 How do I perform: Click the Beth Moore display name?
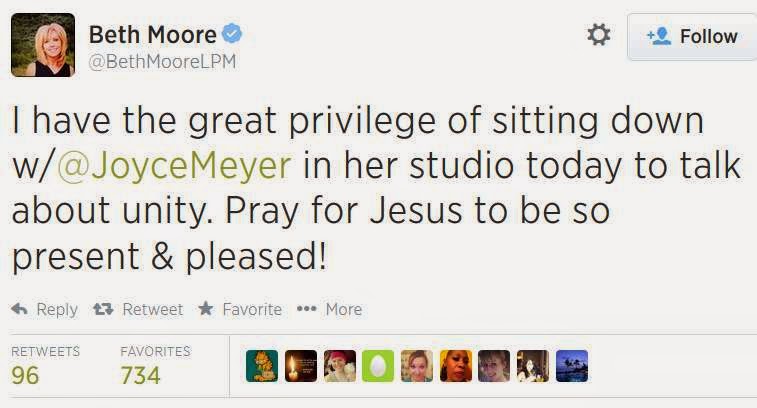(x=152, y=34)
